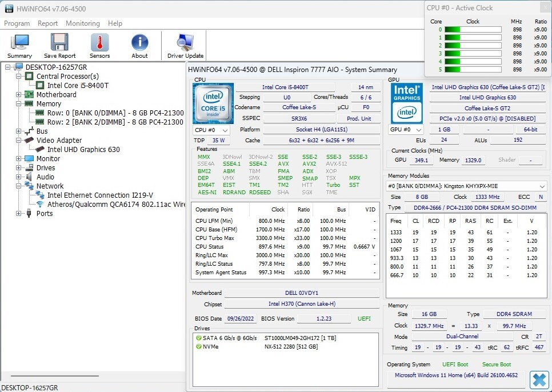Collapse the Network node
The image size is (552, 392).
[x=19, y=186]
